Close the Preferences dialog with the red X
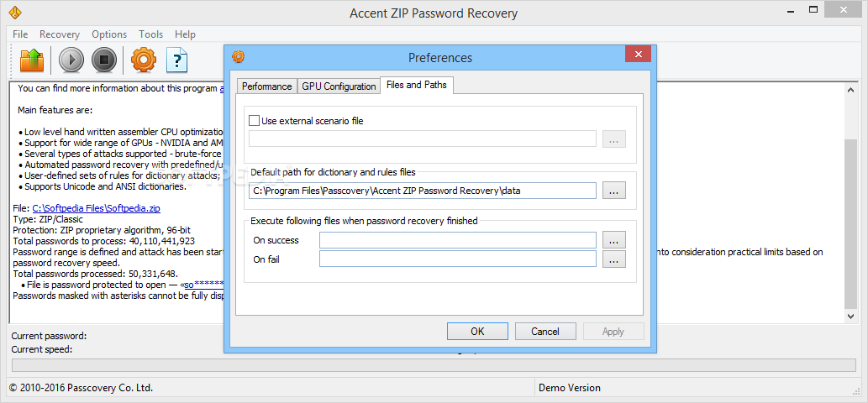868x403 pixels. pyautogui.click(x=638, y=55)
